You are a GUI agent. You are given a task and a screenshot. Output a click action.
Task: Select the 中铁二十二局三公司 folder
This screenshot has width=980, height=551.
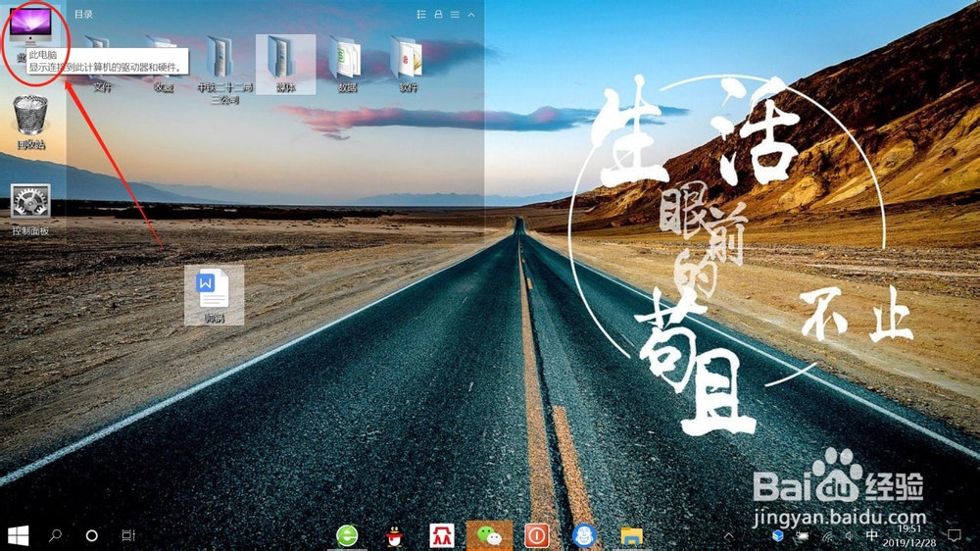click(x=224, y=69)
